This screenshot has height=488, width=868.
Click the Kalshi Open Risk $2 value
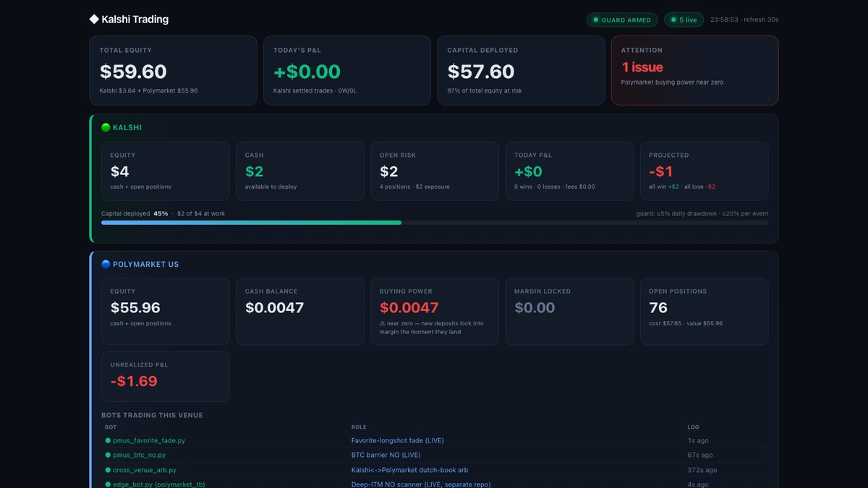pos(389,171)
